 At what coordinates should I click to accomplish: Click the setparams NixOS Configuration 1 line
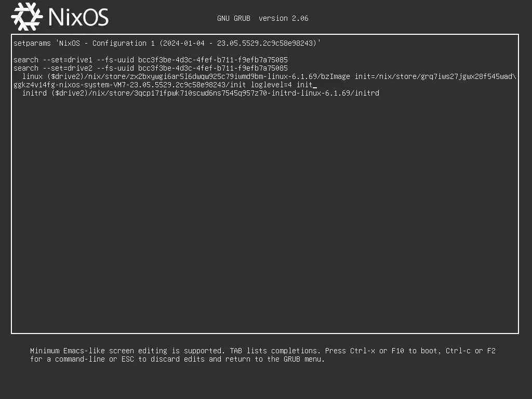(x=167, y=43)
